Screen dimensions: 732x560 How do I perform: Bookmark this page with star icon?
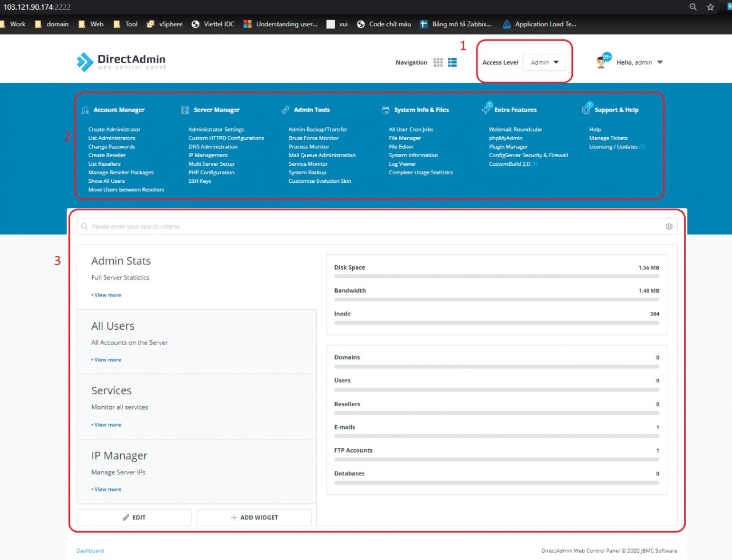(x=710, y=7)
